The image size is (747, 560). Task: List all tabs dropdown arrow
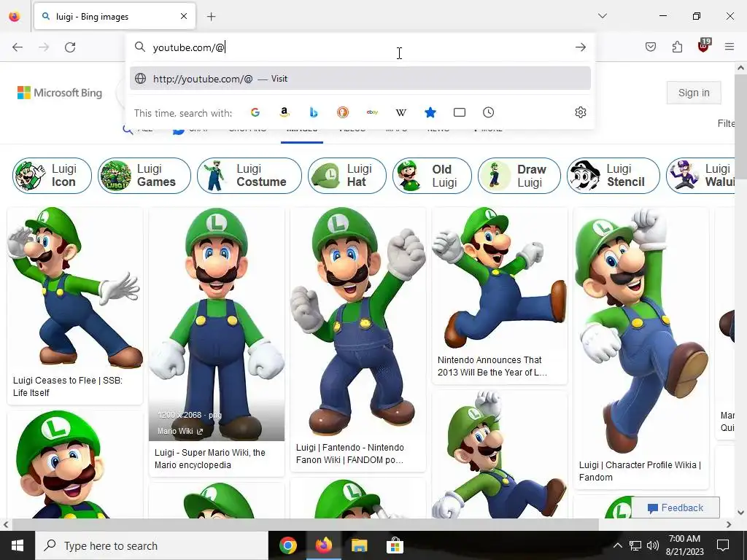603,16
